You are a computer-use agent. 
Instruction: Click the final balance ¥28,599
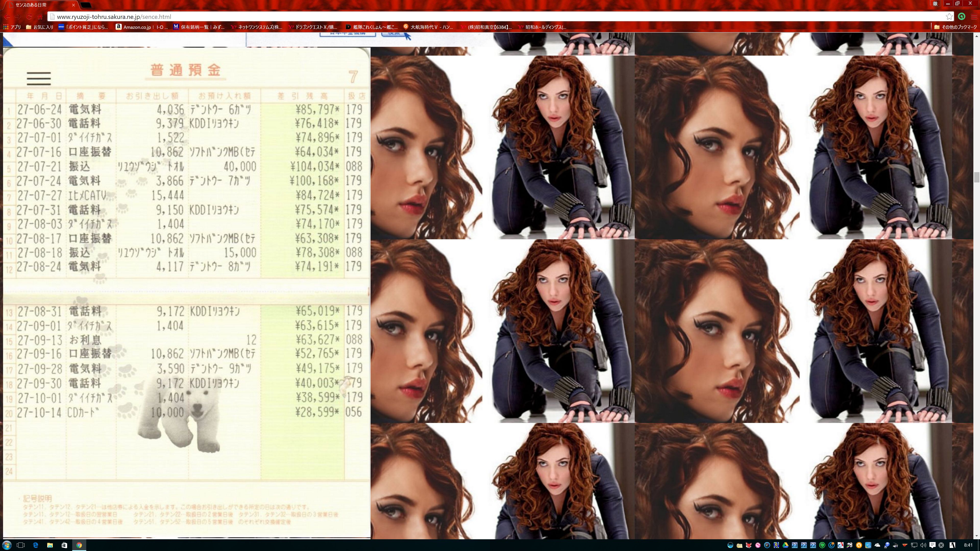click(317, 412)
